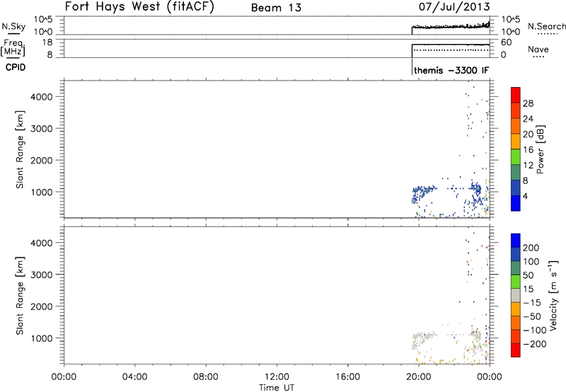Click the 'N.Sky' axis label
566x392 pixels.
[13, 26]
